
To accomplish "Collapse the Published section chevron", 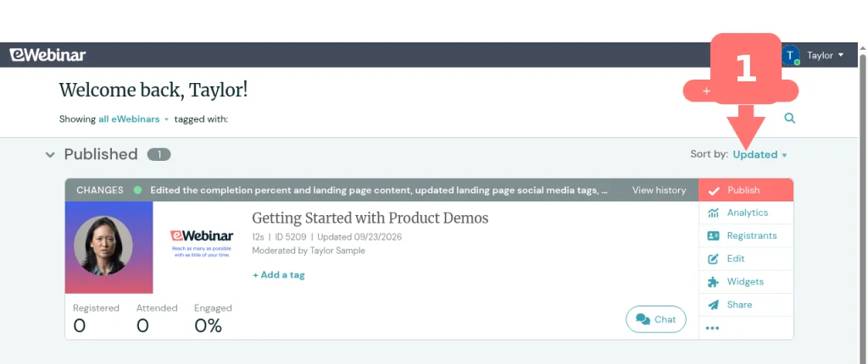I will pyautogui.click(x=50, y=155).
